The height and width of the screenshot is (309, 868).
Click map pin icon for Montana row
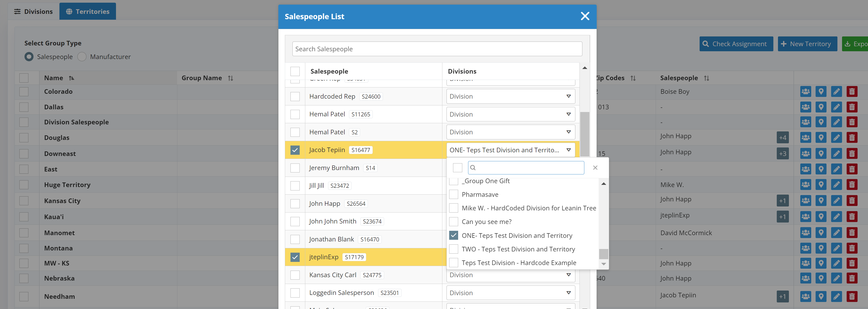click(821, 248)
